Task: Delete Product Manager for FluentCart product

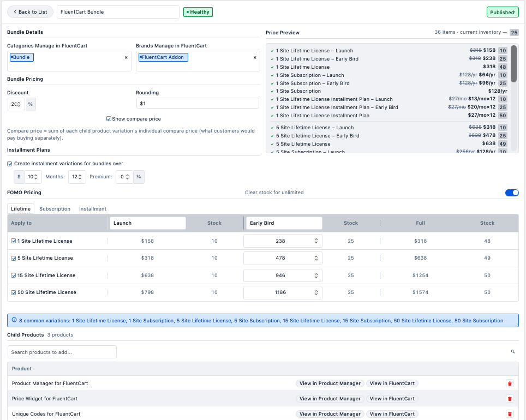Action: pos(510,383)
